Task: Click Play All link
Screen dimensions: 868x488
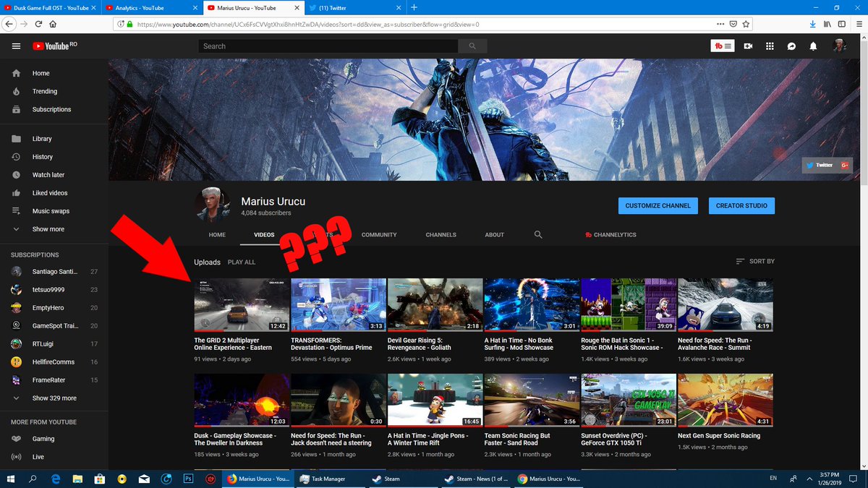Action: [x=242, y=262]
